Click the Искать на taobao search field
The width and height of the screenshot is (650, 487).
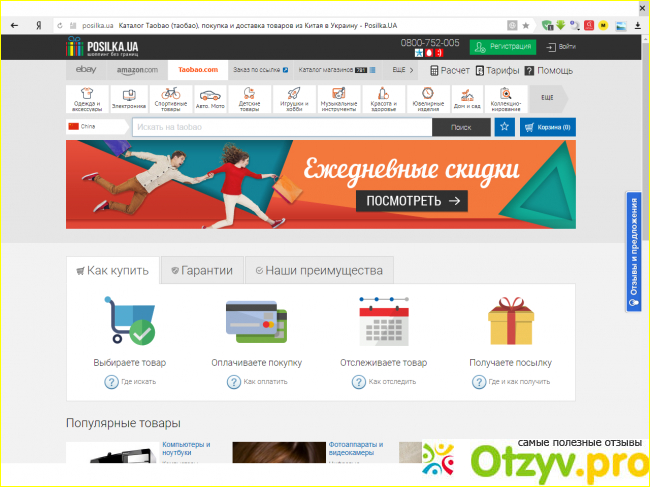click(x=282, y=127)
